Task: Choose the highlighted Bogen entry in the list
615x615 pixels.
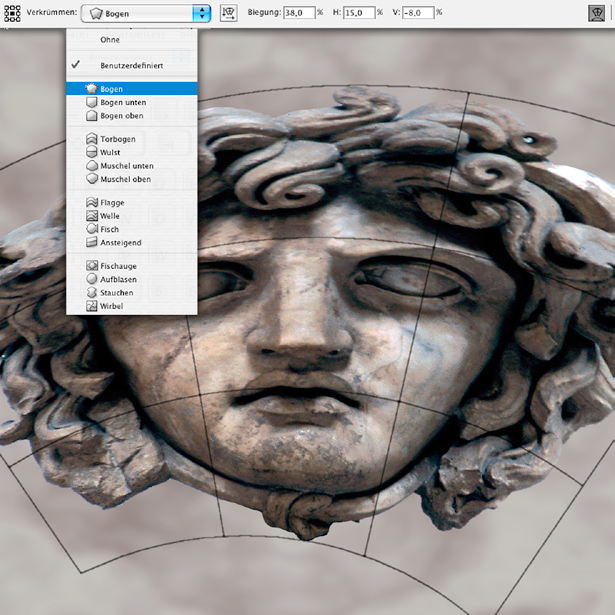Action: click(112, 89)
